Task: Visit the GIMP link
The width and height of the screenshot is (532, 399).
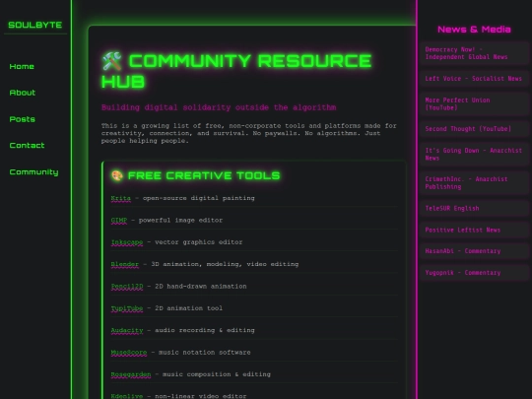Action: (119, 221)
